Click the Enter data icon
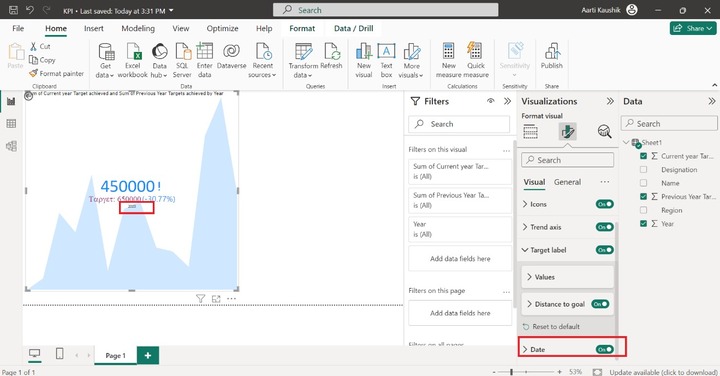720x376 pixels. tap(205, 51)
